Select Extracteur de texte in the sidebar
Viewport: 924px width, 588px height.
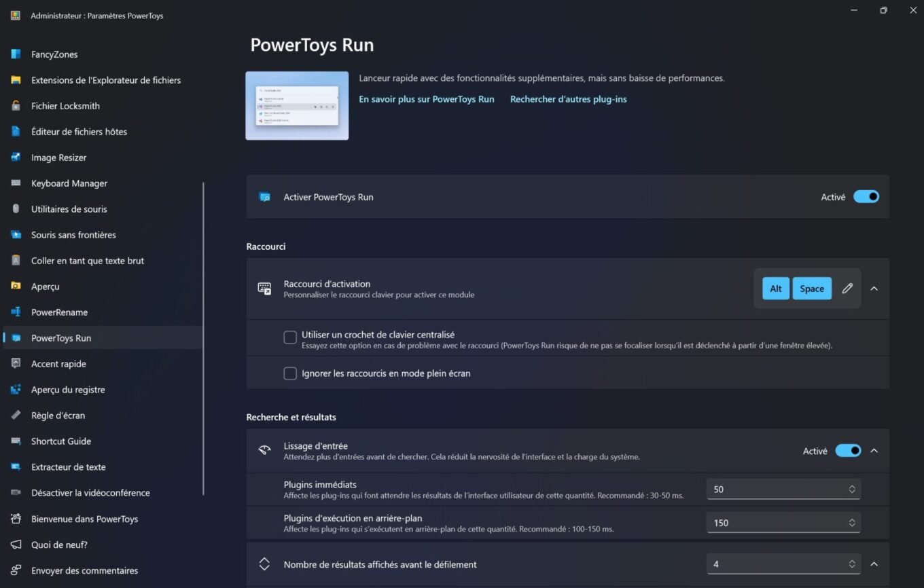pyautogui.click(x=103, y=467)
